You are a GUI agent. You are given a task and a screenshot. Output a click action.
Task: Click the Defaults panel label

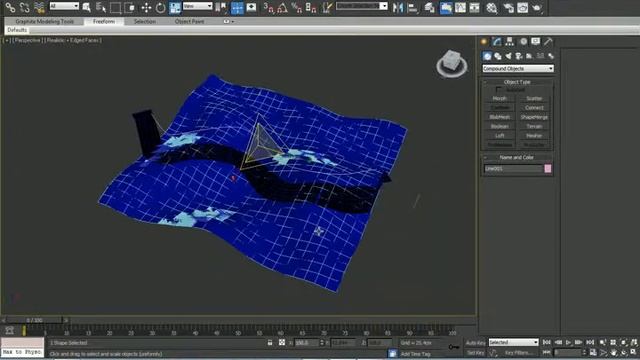point(17,30)
